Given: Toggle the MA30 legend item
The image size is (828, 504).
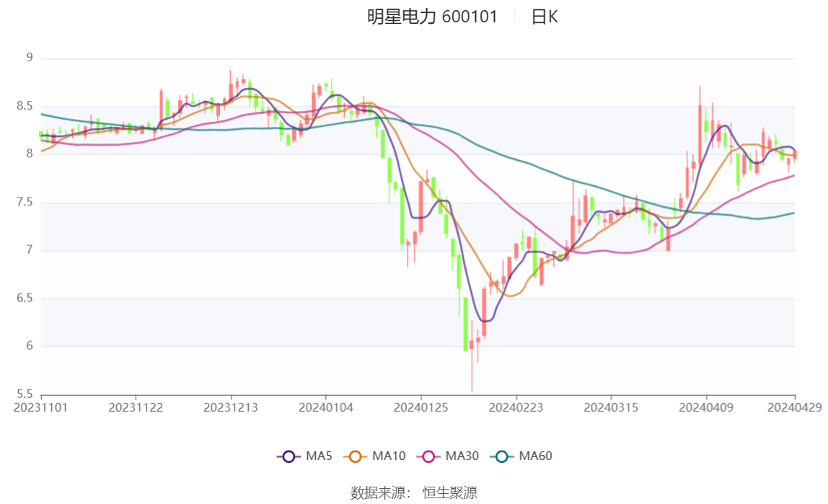Looking at the screenshot, I should point(448,456).
